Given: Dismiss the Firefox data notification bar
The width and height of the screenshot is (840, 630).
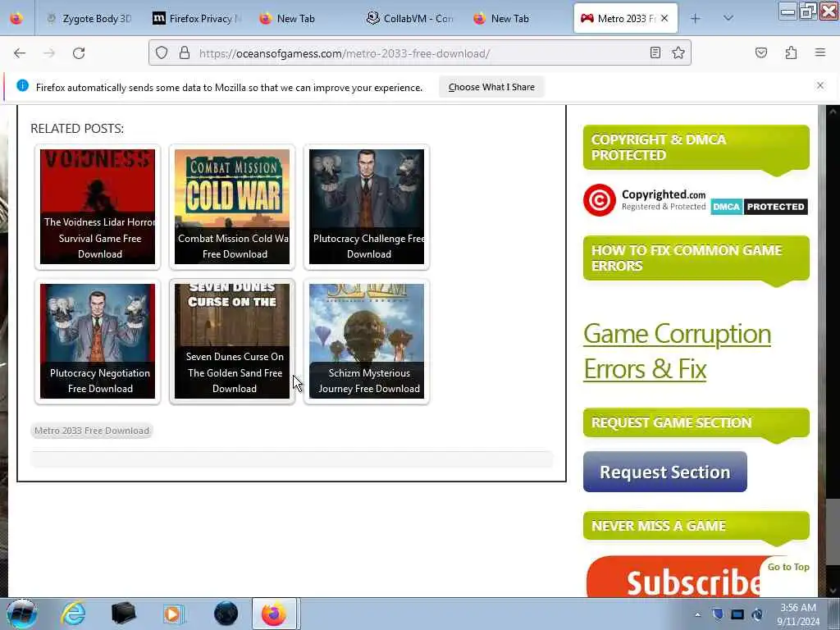Looking at the screenshot, I should click(820, 85).
